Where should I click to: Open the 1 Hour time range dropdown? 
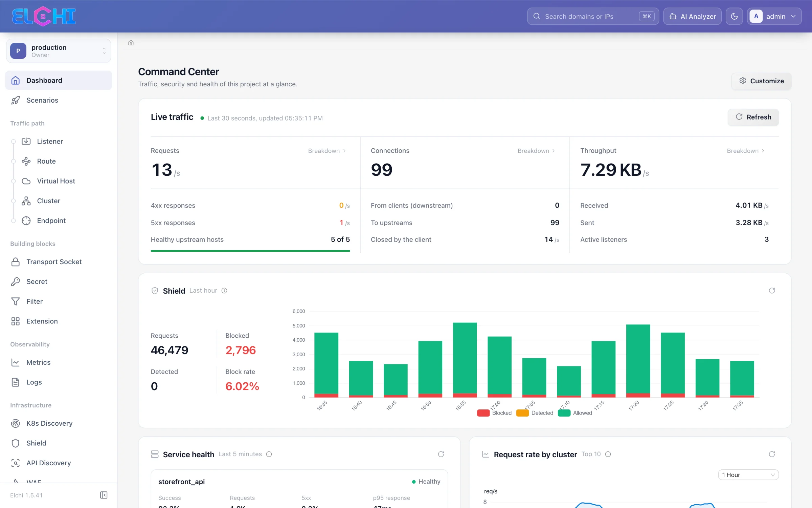click(x=748, y=475)
